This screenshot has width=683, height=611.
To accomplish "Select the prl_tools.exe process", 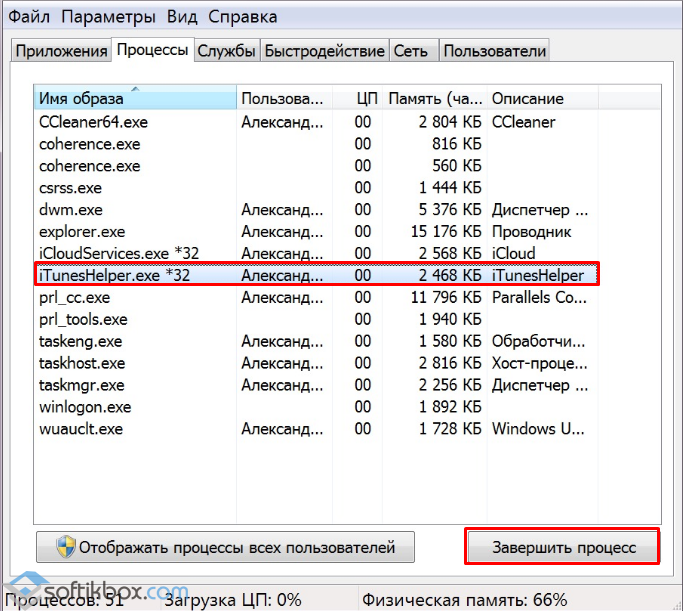I will tap(317, 319).
